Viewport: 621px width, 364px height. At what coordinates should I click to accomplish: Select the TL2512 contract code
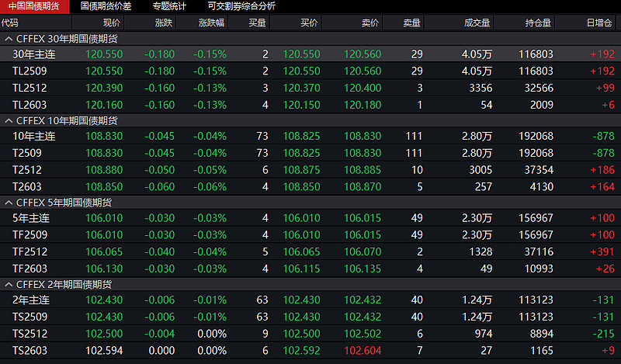pos(29,88)
